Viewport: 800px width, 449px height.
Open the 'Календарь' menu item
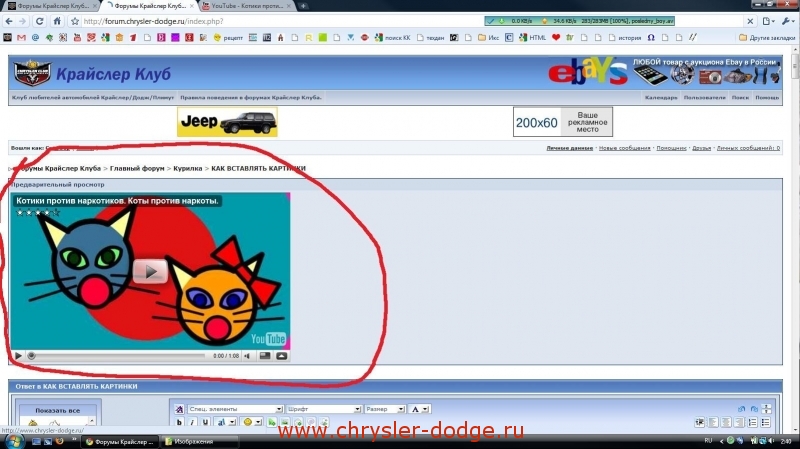(661, 97)
